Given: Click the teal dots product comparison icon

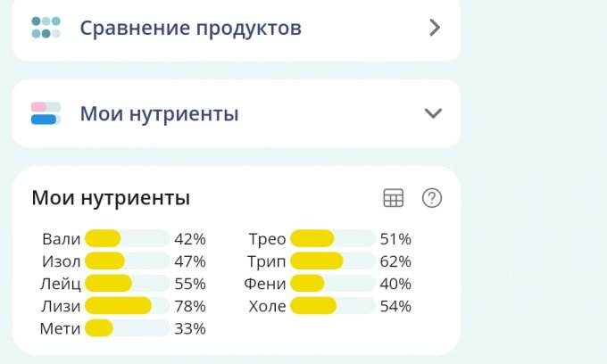Looking at the screenshot, I should pyautogui.click(x=46, y=28).
